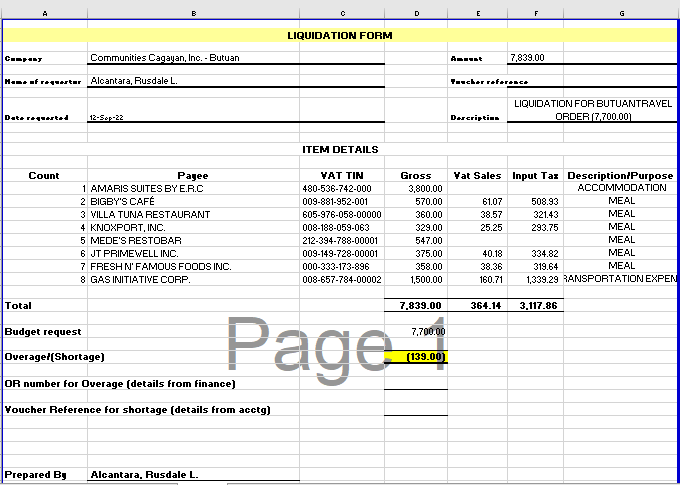Click the Count column heading
Viewport: 680px width, 485px height.
(x=44, y=176)
